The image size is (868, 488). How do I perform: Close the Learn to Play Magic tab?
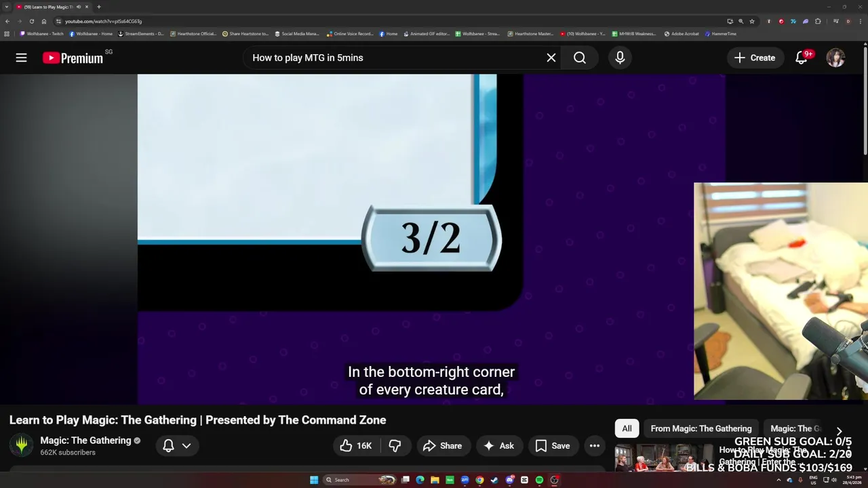(x=87, y=7)
